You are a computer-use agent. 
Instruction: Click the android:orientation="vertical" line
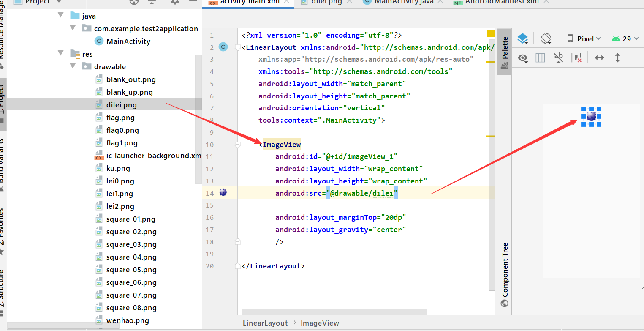point(322,108)
